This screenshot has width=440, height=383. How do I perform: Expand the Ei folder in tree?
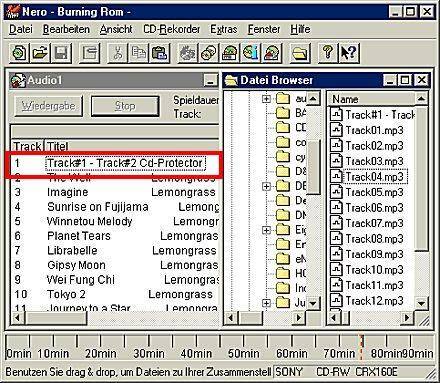[266, 230]
